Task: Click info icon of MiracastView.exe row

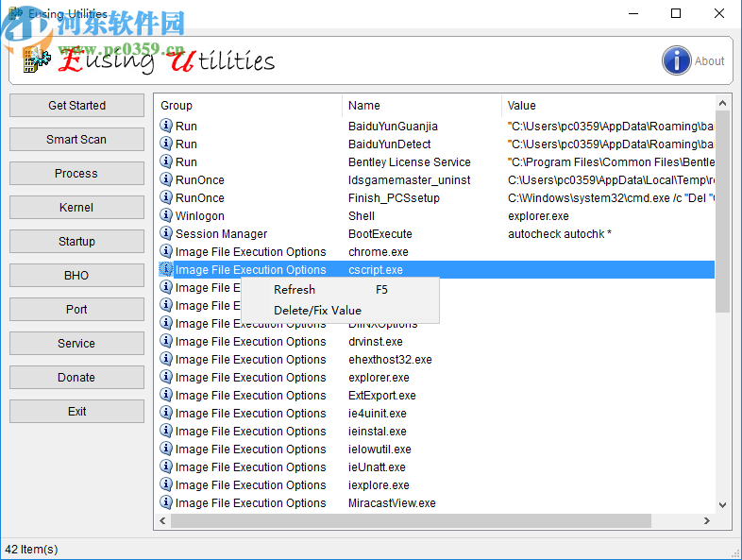Action: tap(165, 502)
